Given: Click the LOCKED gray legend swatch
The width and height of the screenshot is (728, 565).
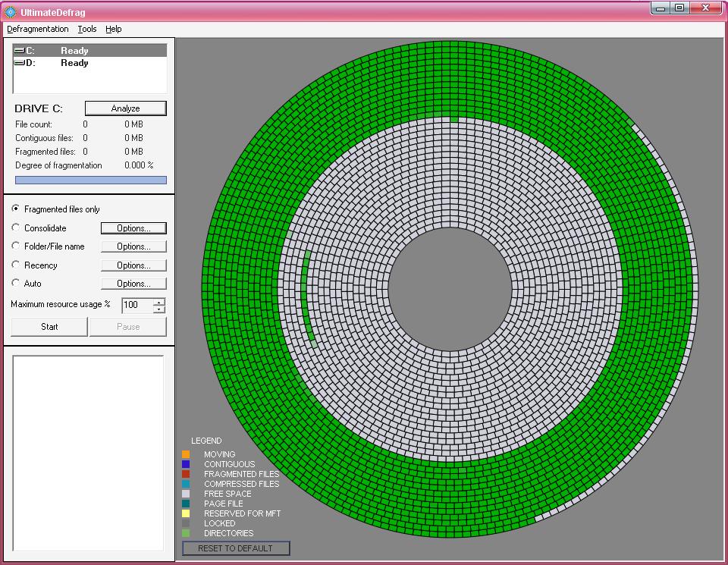Looking at the screenshot, I should click(x=186, y=523).
